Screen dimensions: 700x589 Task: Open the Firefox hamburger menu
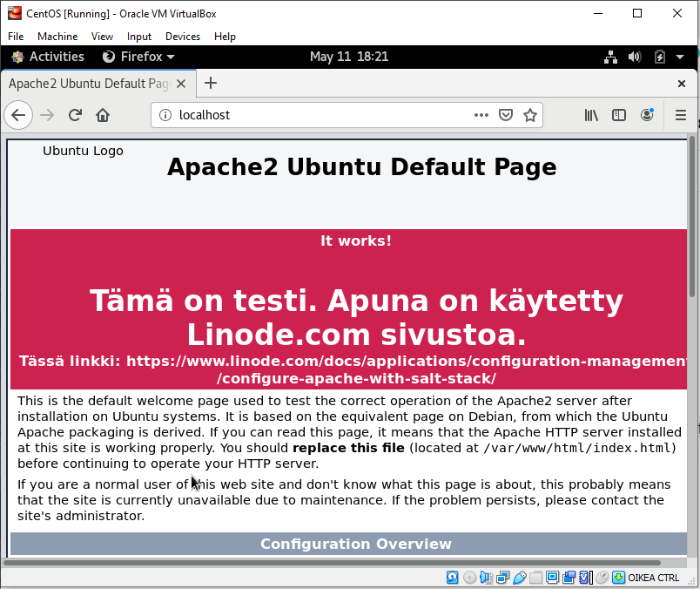point(681,115)
